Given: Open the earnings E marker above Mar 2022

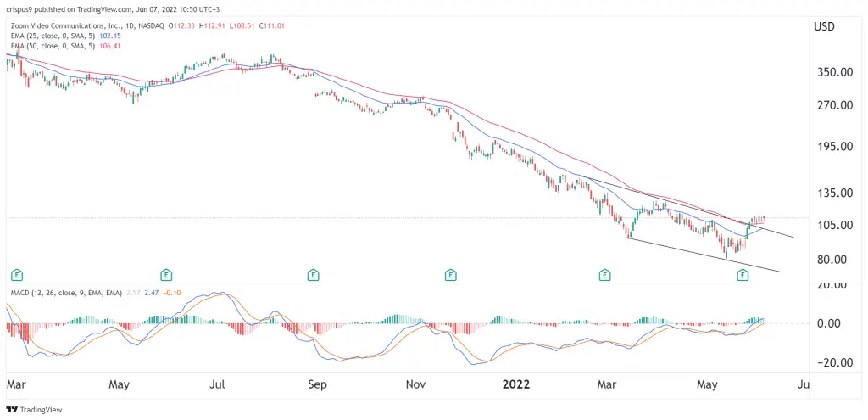Looking at the screenshot, I should coord(605,274).
